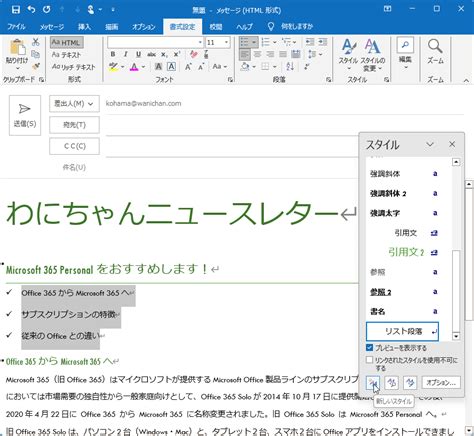
Task: Apply strikethrough (abc) formatting
Action: click(151, 54)
